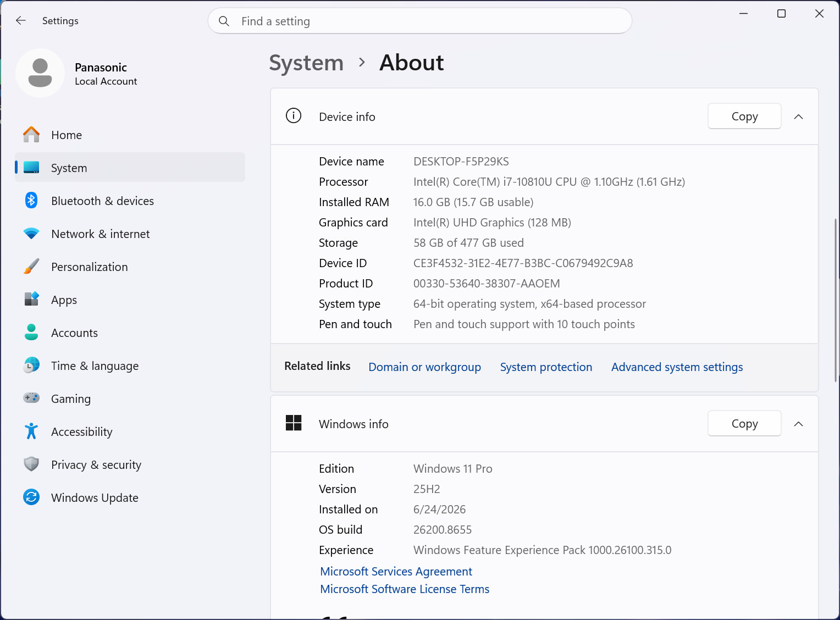Open Personalization settings
Viewport: 840px width, 620px height.
[130, 267]
